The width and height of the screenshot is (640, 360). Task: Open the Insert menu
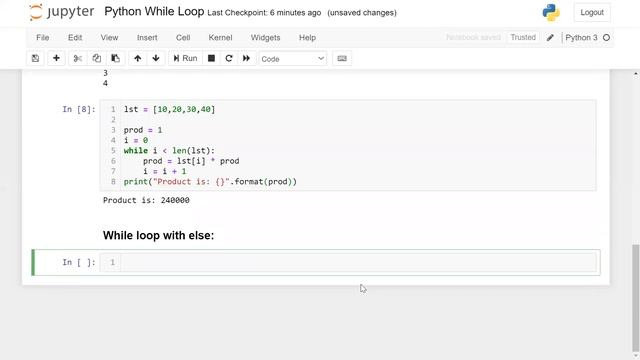coord(147,38)
